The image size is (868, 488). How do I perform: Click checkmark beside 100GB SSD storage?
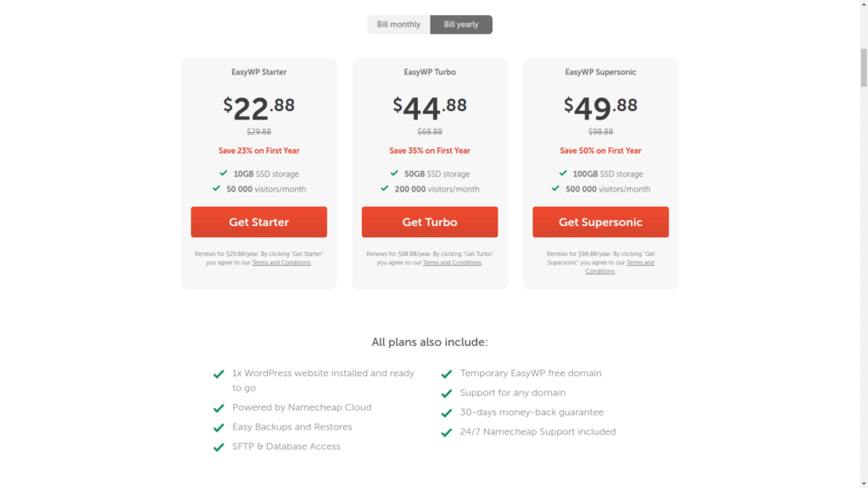pos(563,174)
